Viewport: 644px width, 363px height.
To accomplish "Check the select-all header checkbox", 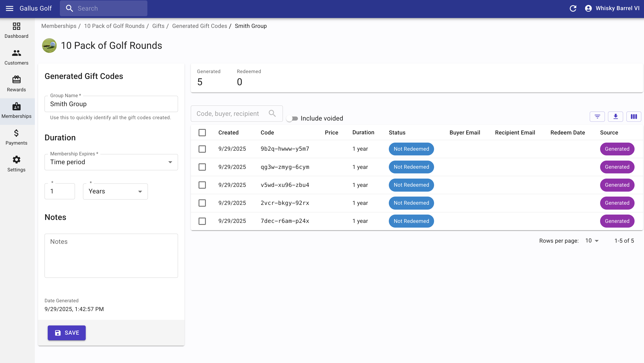I will pyautogui.click(x=202, y=132).
